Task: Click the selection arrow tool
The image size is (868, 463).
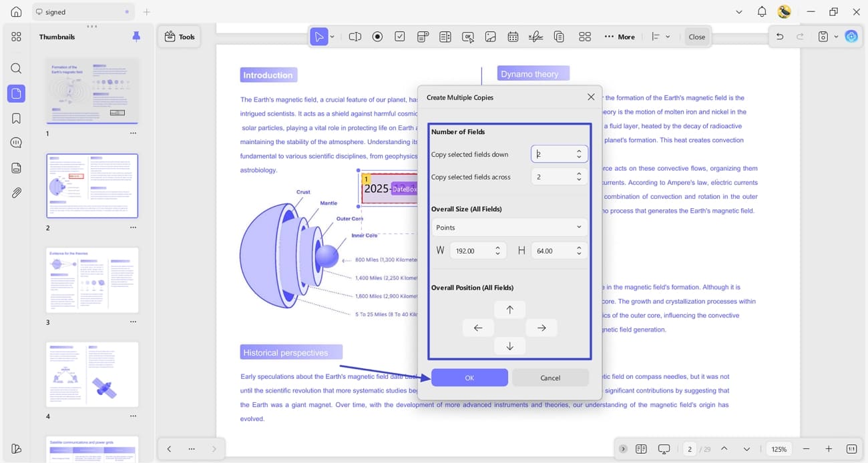Action: [319, 37]
